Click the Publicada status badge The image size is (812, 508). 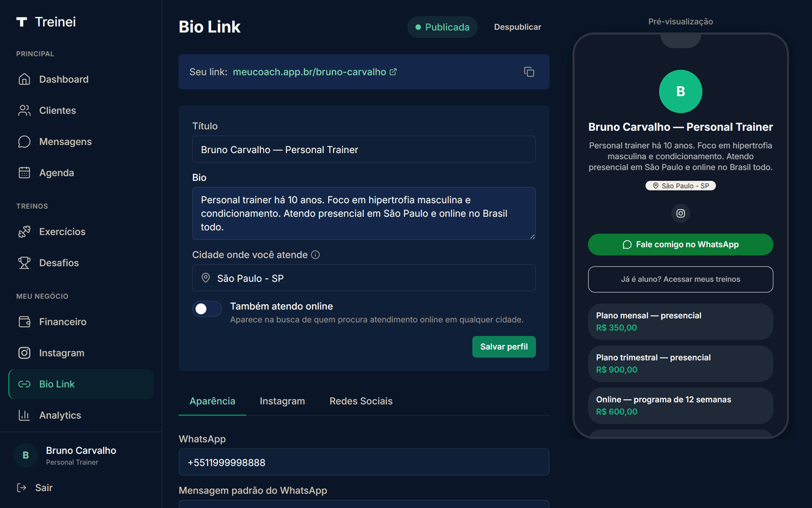443,27
